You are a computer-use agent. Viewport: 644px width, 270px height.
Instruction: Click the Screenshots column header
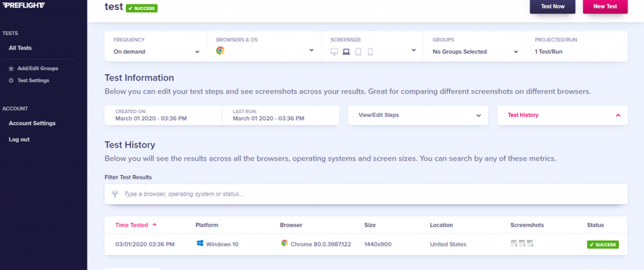tap(527, 225)
